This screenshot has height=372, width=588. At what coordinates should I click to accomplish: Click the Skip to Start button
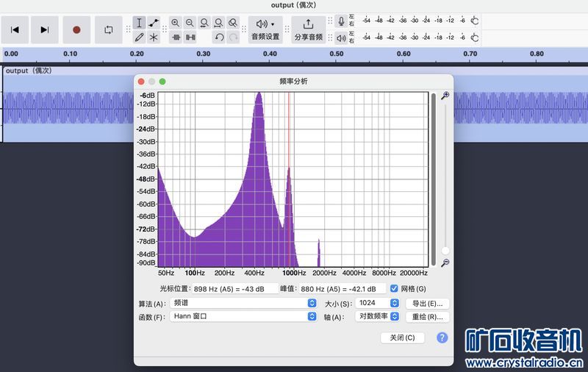click(15, 29)
